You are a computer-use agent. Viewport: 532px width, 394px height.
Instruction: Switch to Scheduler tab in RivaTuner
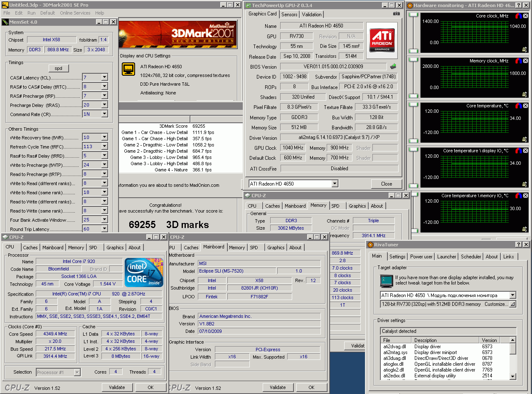[471, 257]
